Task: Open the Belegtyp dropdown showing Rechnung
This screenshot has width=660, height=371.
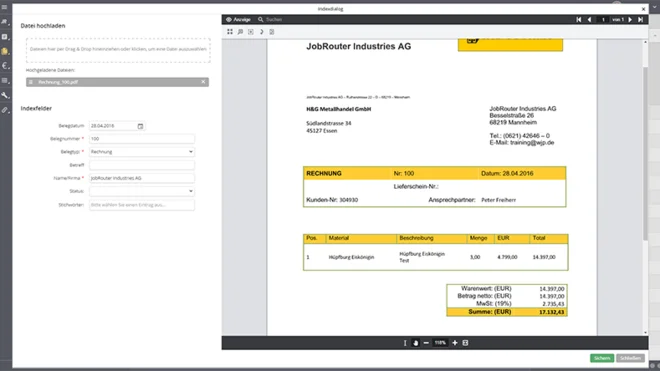Action: coord(142,152)
